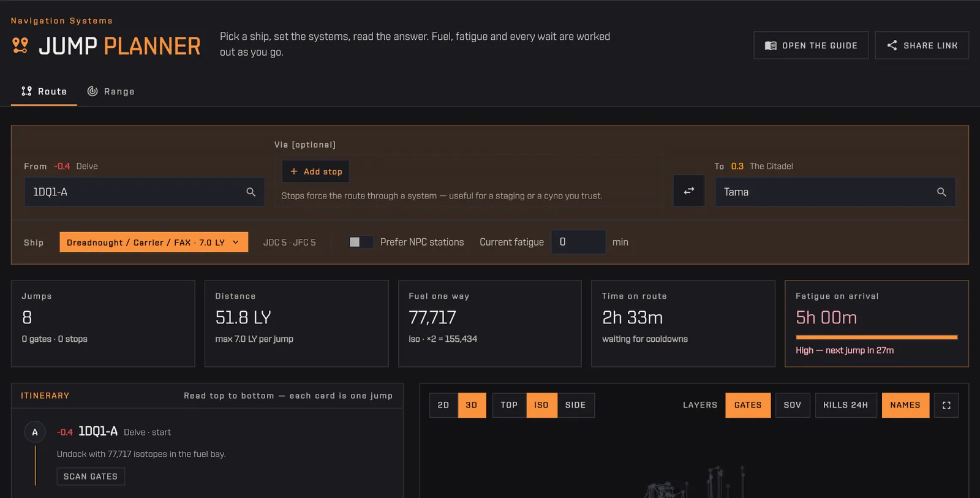
Task: Select the SIDE camera view
Action: (576, 405)
